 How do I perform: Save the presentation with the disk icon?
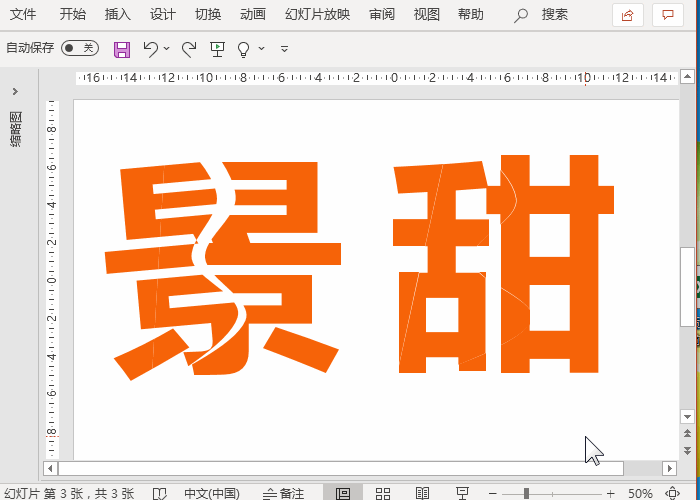pyautogui.click(x=122, y=49)
